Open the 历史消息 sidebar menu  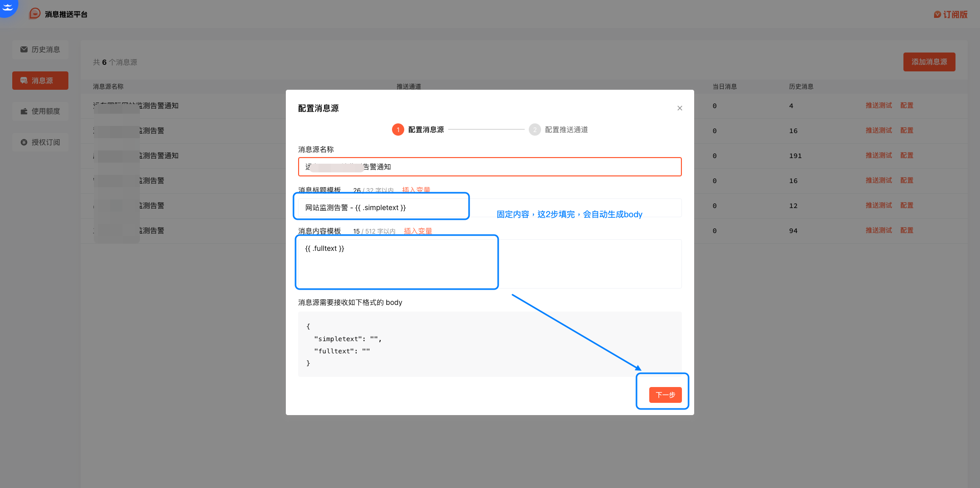[40, 49]
